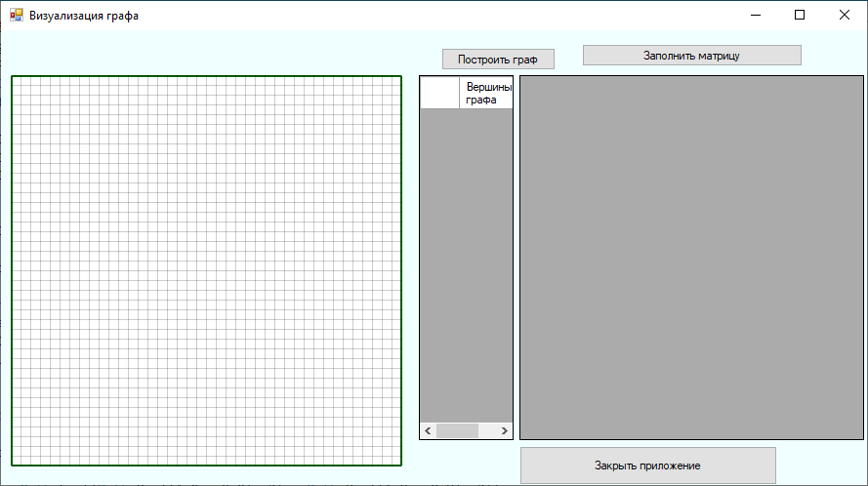The image size is (868, 486).
Task: Maximize the Визуализация графа window
Action: pos(800,16)
